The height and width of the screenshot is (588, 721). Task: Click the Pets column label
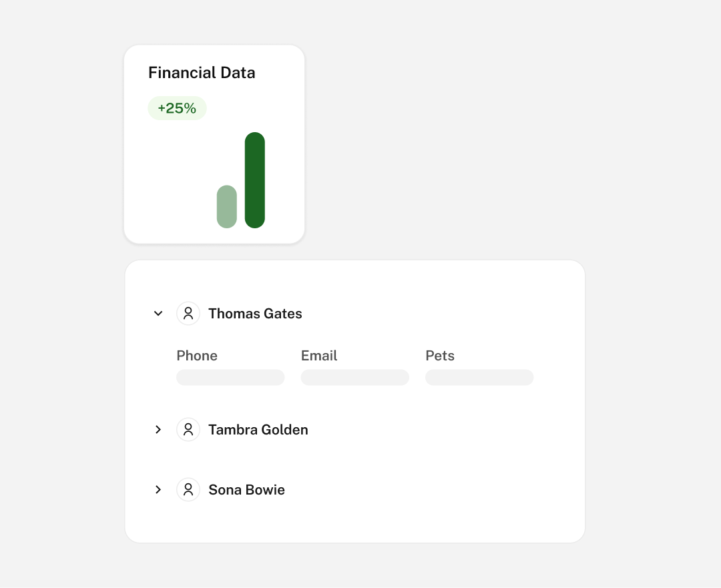440,356
